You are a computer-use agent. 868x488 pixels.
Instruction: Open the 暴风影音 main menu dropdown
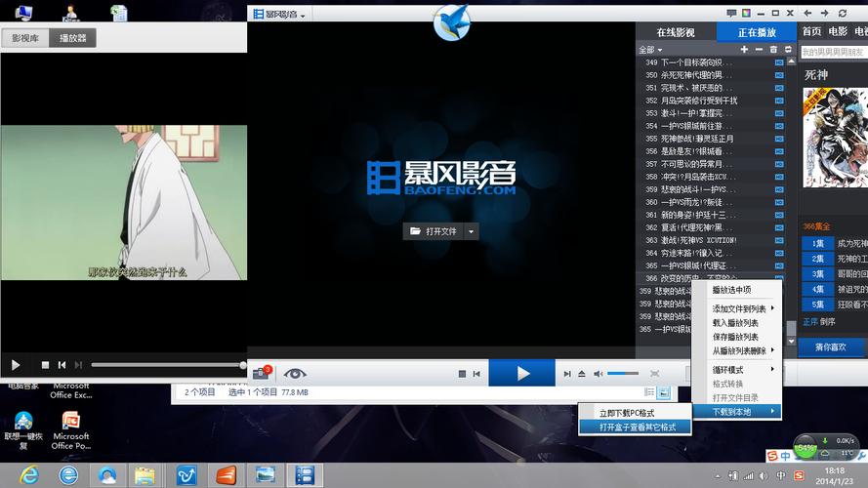coord(279,15)
